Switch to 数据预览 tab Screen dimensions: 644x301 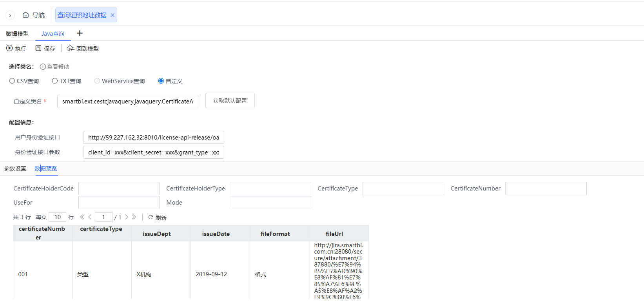pos(46,169)
